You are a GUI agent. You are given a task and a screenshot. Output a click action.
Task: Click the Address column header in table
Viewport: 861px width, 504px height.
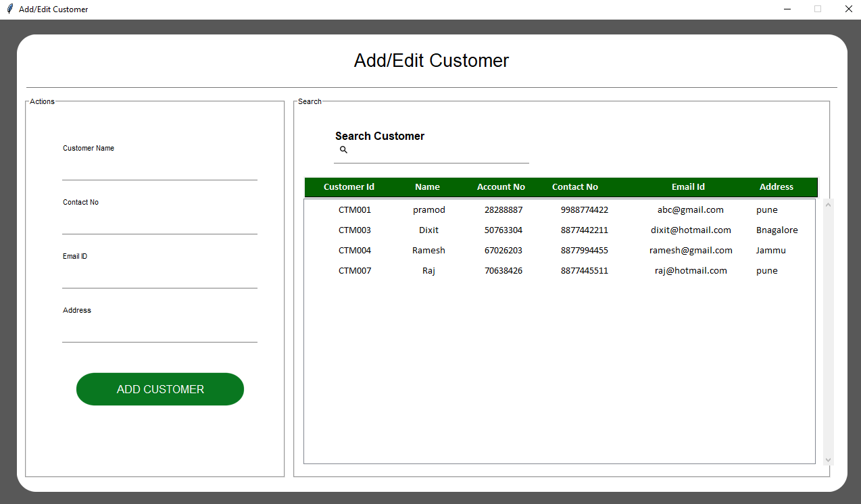pyautogui.click(x=776, y=187)
